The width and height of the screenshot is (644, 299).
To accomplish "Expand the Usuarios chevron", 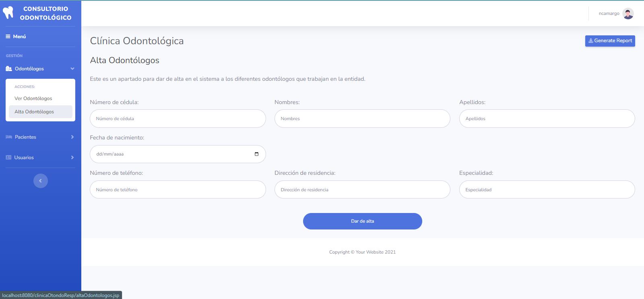I will tap(72, 158).
